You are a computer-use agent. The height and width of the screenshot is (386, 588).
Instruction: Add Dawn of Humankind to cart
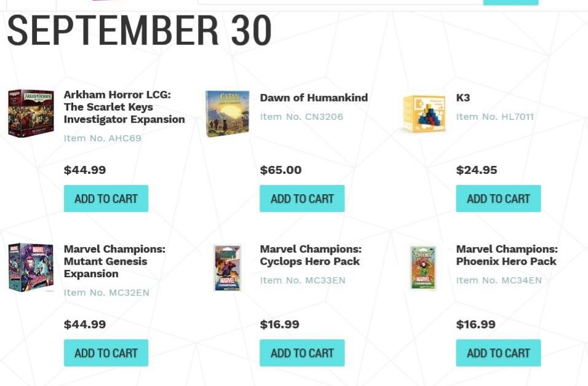click(302, 199)
